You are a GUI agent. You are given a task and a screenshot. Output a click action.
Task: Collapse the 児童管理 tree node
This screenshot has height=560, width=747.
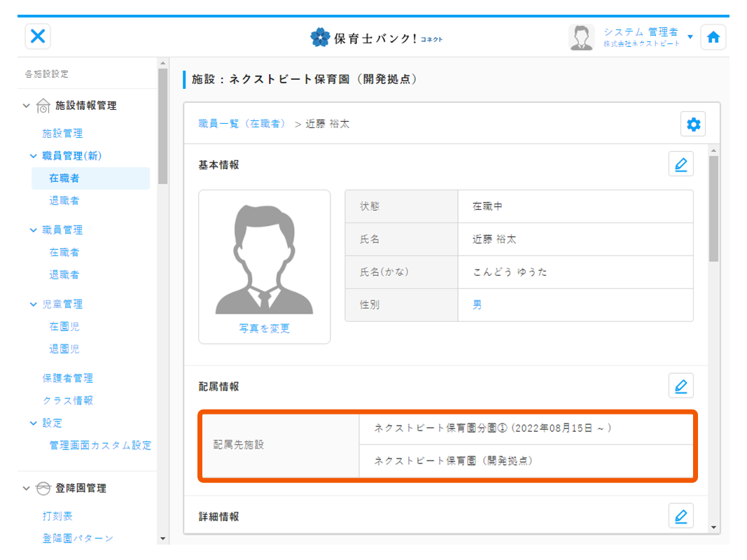34,304
